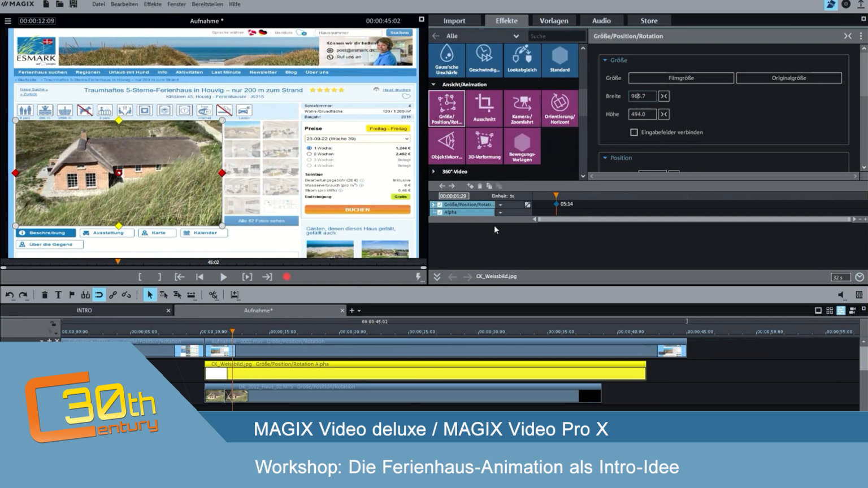Toggle the Alpha keyframe track checkbox

click(440, 212)
